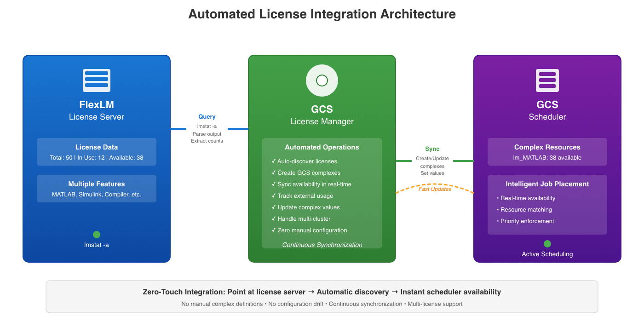Click green dot above Active Scheduling

[x=547, y=244]
